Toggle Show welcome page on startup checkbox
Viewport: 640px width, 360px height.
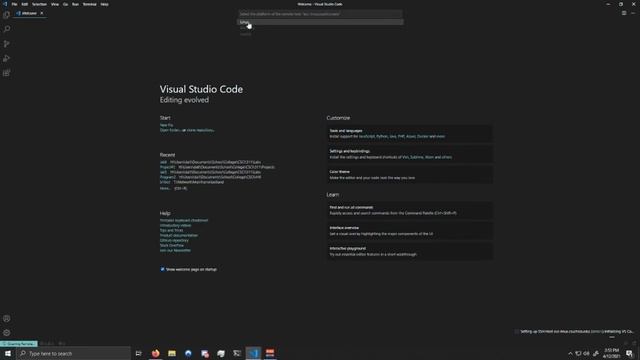(162, 269)
